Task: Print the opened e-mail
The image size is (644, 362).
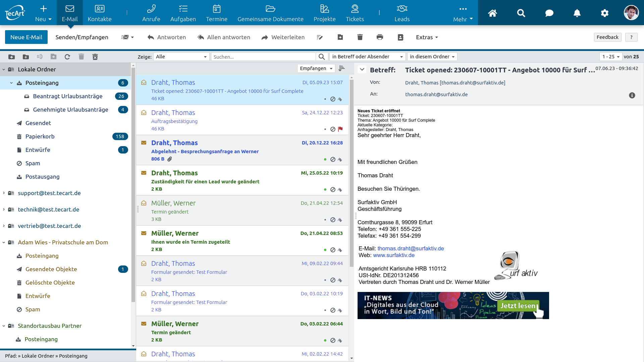Action: [380, 37]
